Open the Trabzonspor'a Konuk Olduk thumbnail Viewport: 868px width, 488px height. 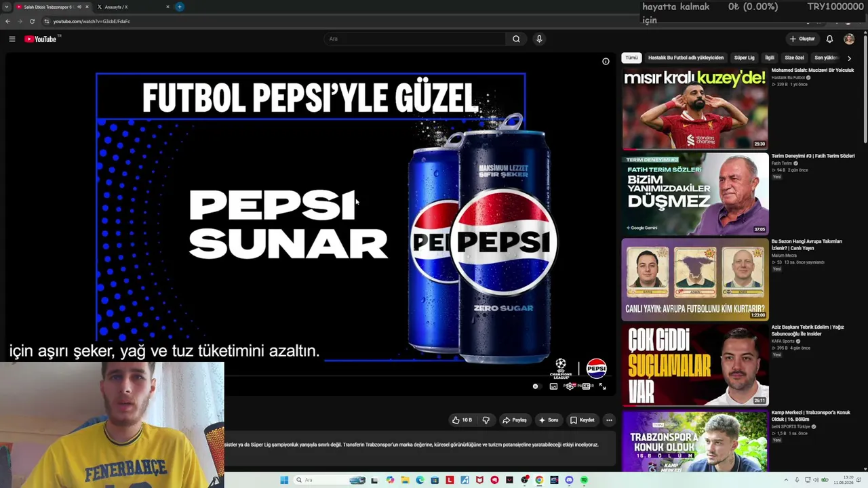[695, 441]
